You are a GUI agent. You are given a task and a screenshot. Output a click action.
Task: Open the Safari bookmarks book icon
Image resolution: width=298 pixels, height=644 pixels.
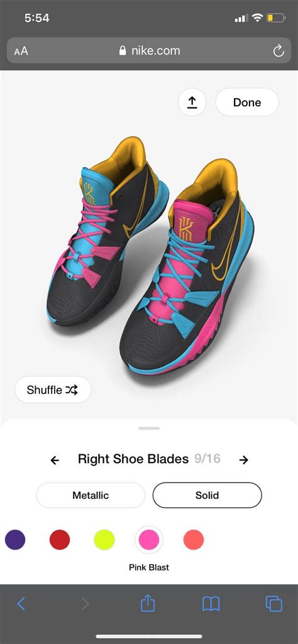pyautogui.click(x=211, y=604)
